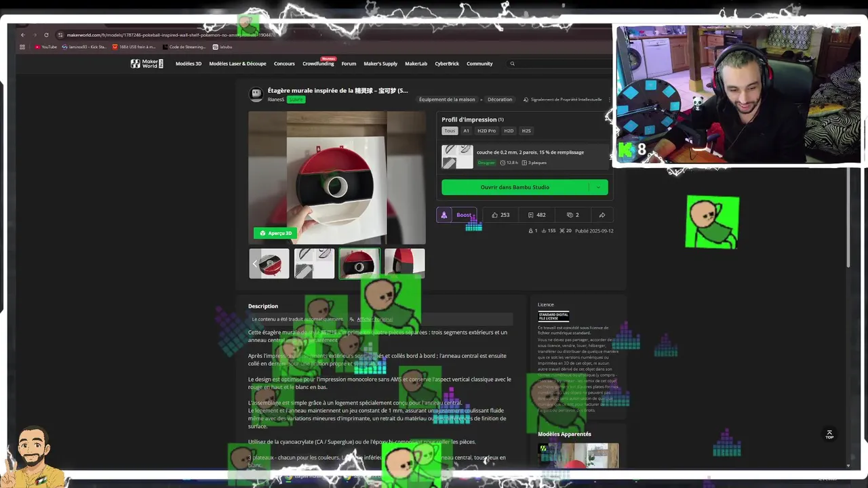The height and width of the screenshot is (488, 868).
Task: Click the 'Publié 2025-09-12' text
Action: (x=594, y=231)
